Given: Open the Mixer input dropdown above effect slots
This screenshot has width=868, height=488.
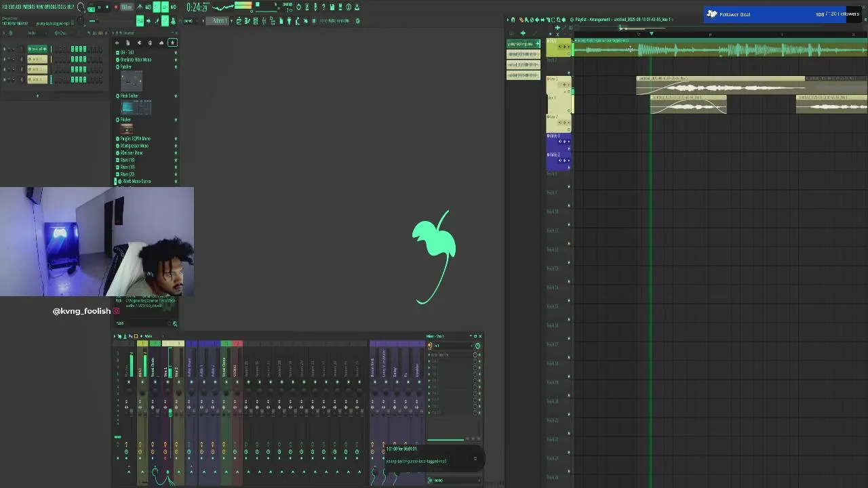Looking at the screenshot, I should coord(451,346).
